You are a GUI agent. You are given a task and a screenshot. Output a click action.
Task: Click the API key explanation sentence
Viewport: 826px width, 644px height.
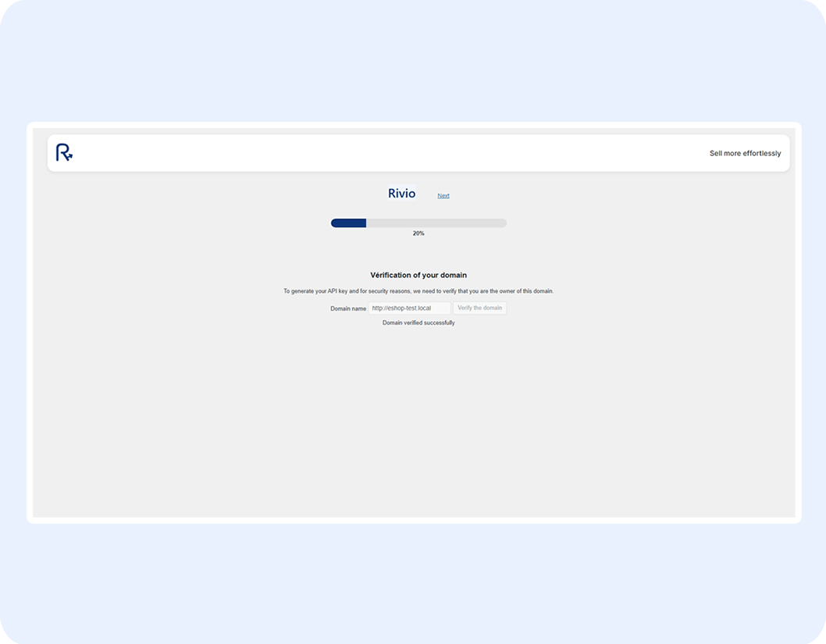tap(418, 291)
